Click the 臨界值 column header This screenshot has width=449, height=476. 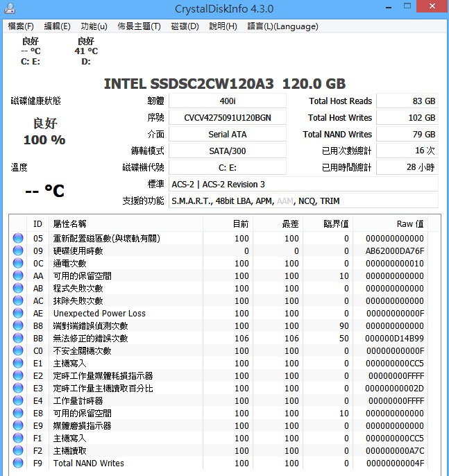point(328,223)
